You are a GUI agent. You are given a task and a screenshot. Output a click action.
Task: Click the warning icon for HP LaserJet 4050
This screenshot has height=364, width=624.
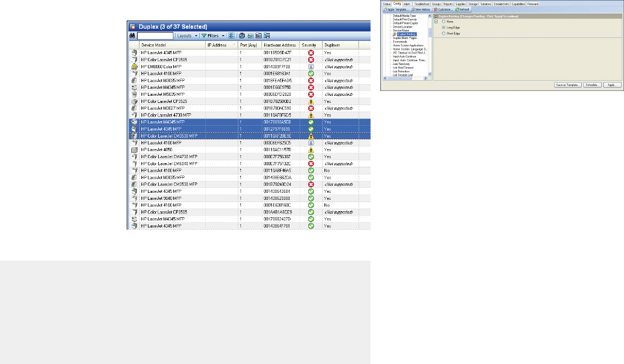(311, 149)
